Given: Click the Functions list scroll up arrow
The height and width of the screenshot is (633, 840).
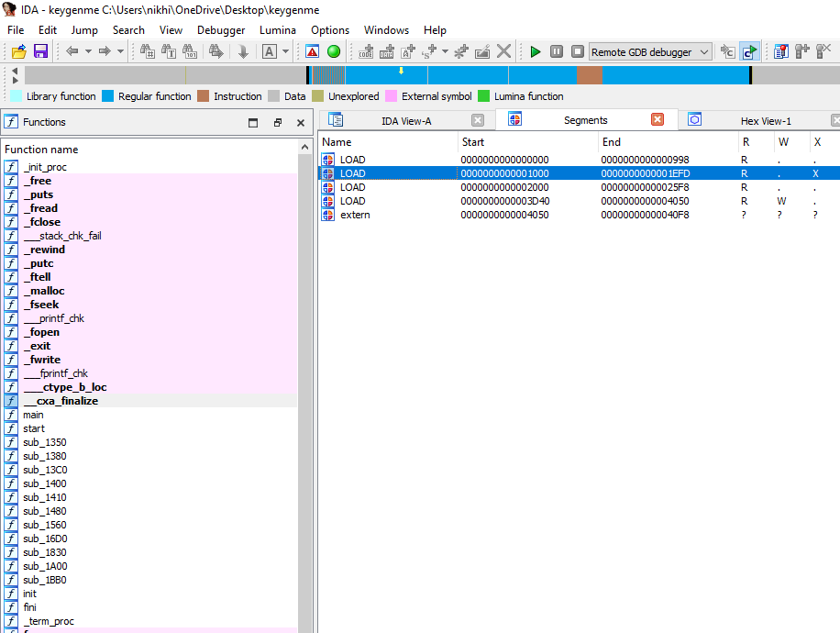Looking at the screenshot, I should (304, 147).
